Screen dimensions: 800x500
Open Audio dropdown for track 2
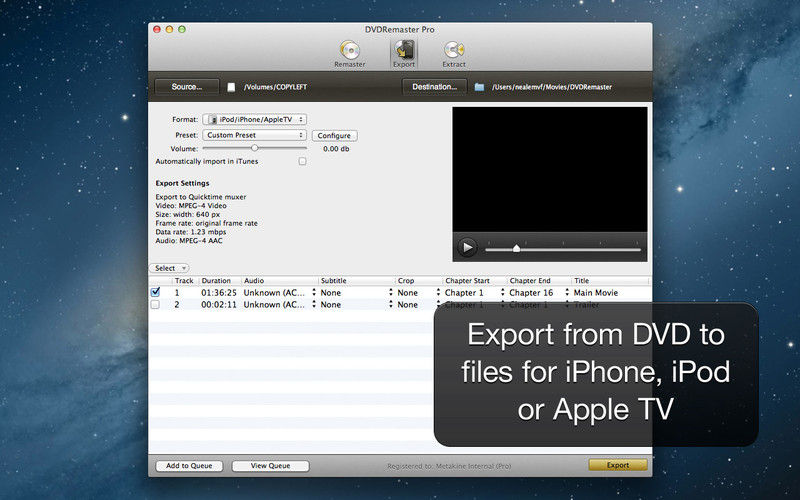tap(280, 305)
